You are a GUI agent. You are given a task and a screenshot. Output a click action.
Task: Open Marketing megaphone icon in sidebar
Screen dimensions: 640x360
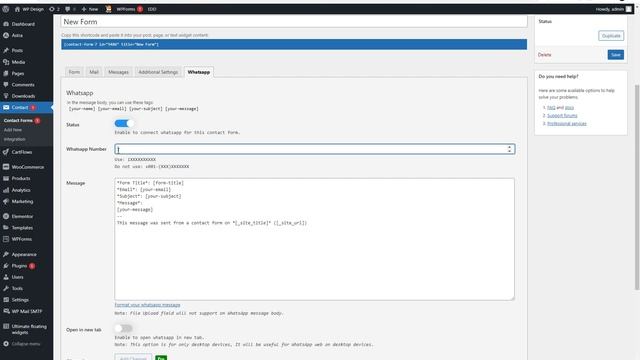click(6, 201)
